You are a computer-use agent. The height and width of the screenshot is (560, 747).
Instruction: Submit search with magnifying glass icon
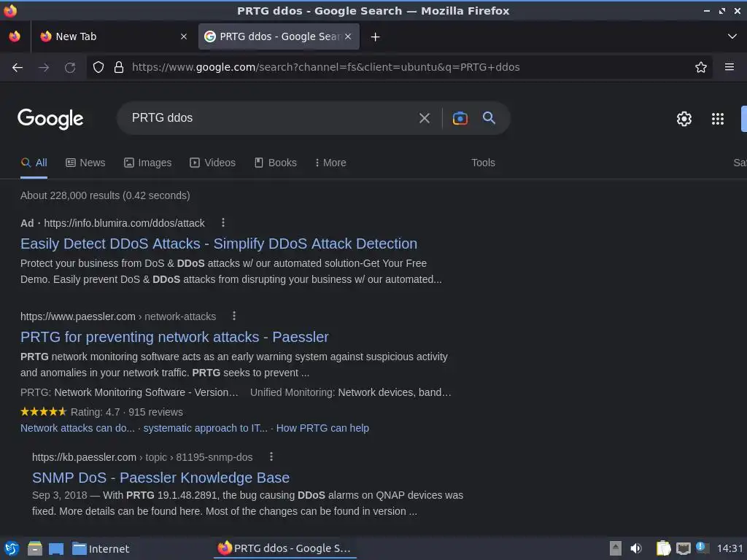[x=489, y=117]
